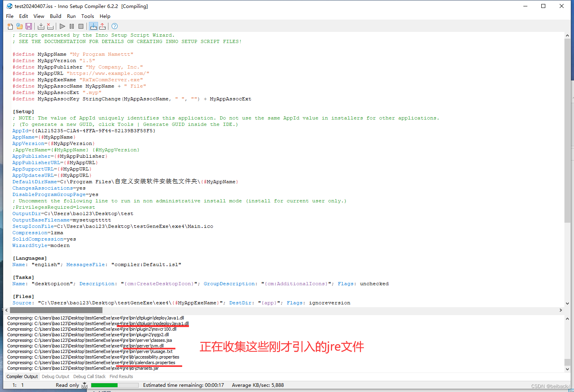Switch to the Debug Call Stack tab

89,376
